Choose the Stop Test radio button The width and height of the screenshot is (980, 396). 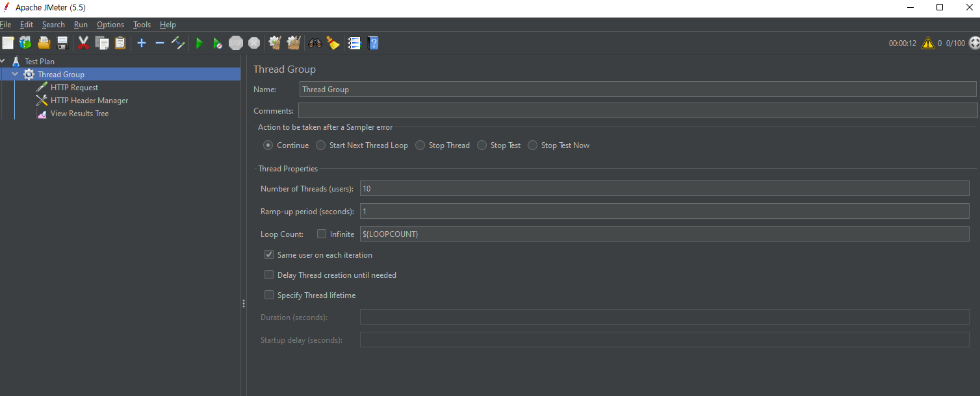(482, 145)
